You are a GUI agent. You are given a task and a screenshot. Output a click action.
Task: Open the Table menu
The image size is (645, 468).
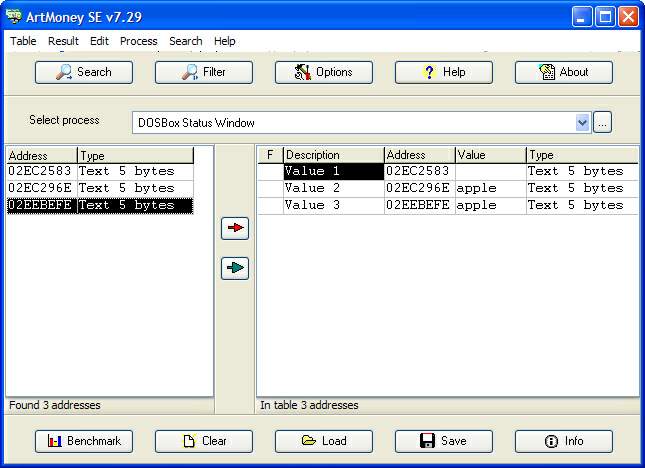pyautogui.click(x=23, y=41)
